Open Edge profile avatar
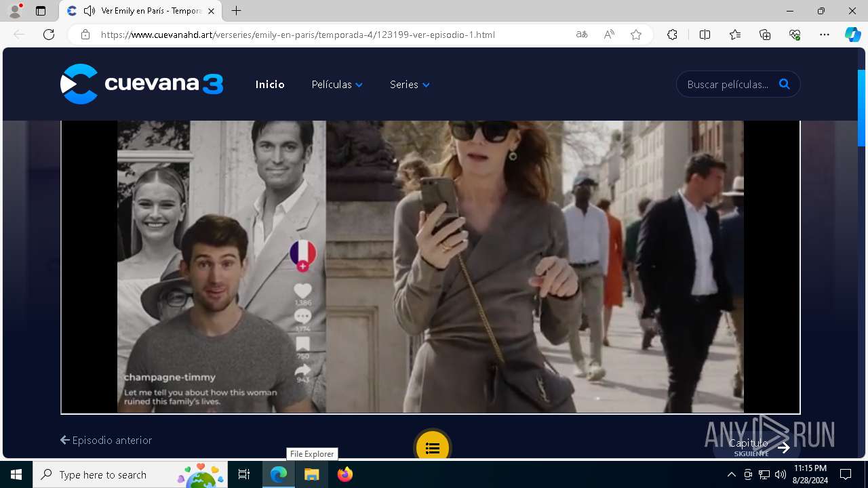This screenshot has width=868, height=488. (x=15, y=11)
